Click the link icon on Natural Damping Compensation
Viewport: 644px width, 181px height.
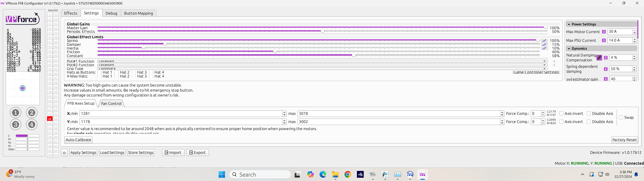click(599, 58)
